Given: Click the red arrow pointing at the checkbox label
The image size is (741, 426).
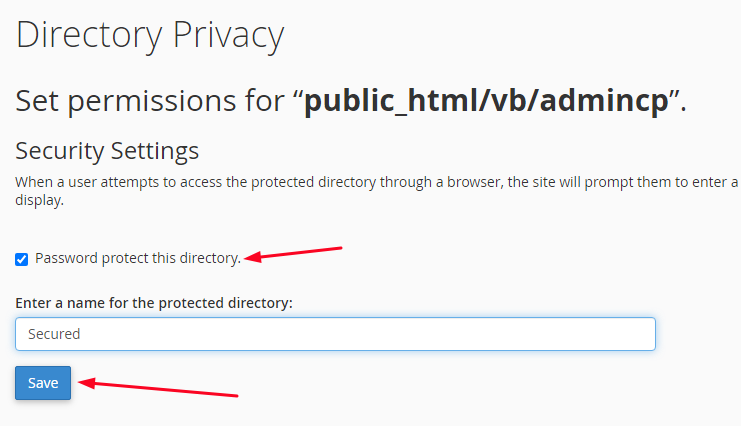Looking at the screenshot, I should pos(295,253).
